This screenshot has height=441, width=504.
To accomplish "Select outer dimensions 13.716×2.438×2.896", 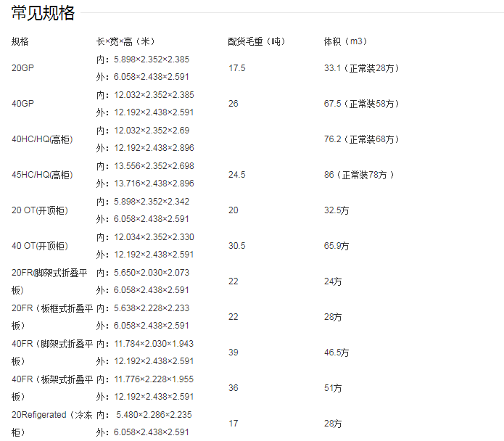I will (x=154, y=184).
